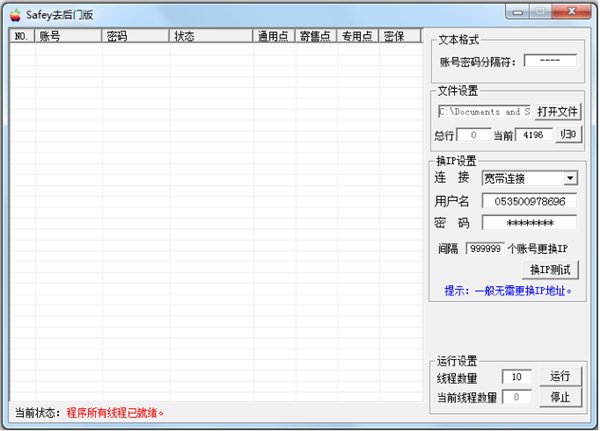Click the 间隔 field showing 999999

coord(485,249)
